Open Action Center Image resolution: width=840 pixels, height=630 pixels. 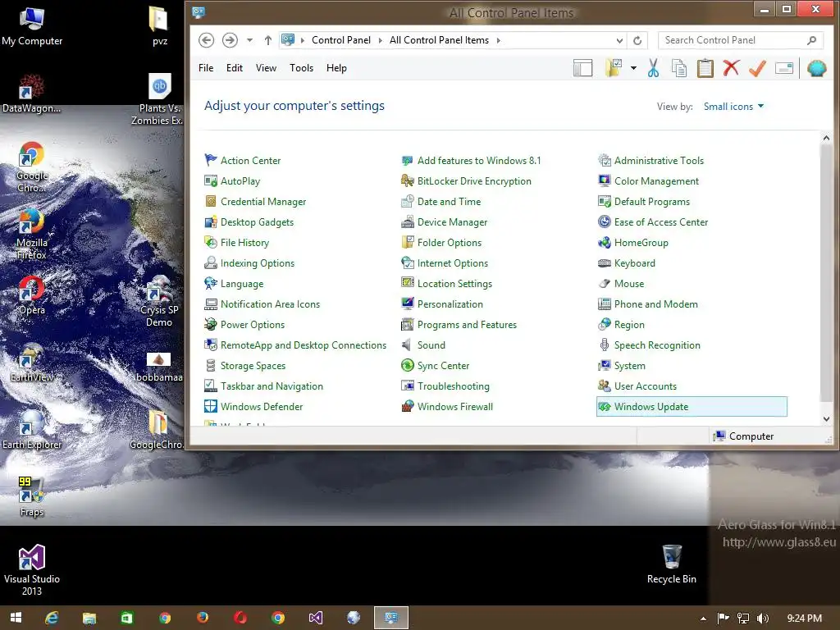[x=243, y=161]
